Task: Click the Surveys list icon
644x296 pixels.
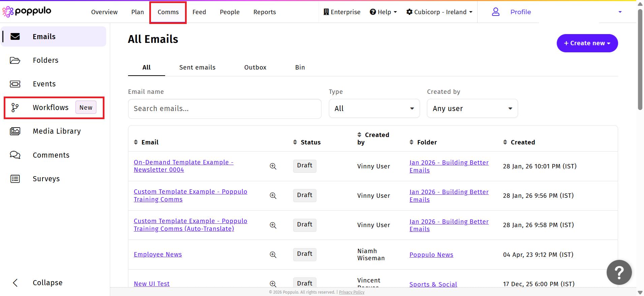Action: coord(15,179)
